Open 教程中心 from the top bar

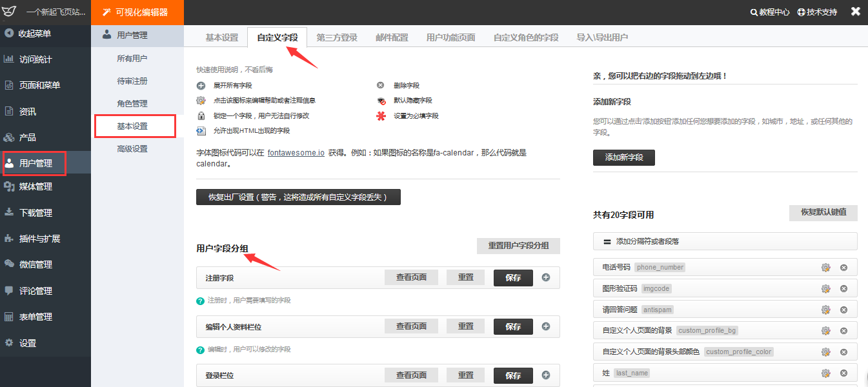point(770,12)
